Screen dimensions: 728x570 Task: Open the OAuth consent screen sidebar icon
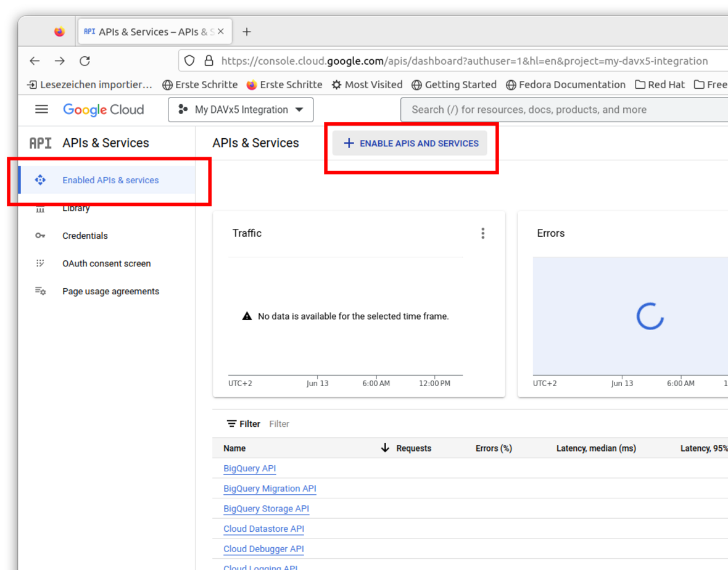(40, 263)
